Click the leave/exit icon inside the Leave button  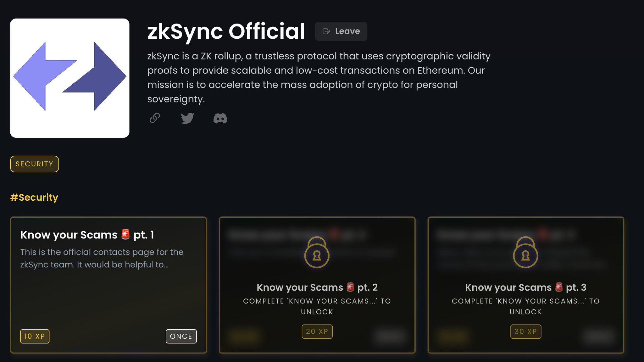coord(326,31)
